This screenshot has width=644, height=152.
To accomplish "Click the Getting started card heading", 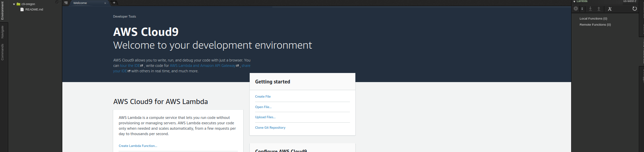I will click(273, 82).
